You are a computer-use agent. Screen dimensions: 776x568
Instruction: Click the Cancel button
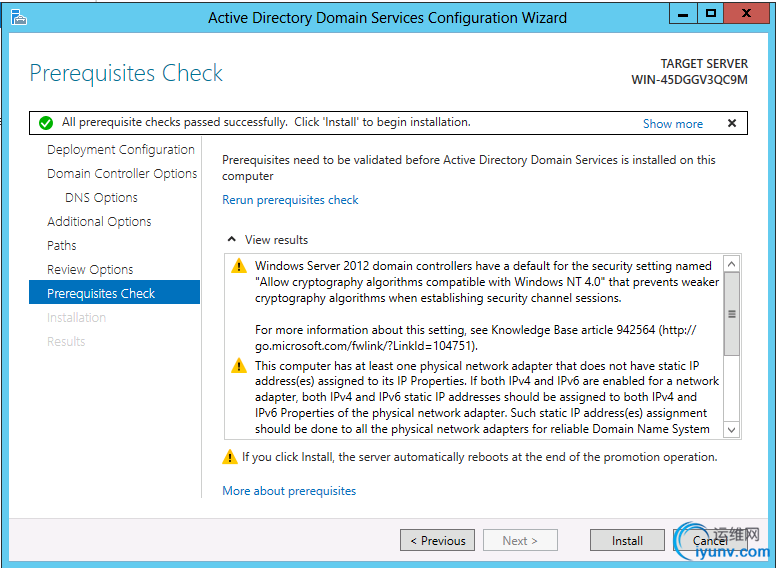click(710, 540)
